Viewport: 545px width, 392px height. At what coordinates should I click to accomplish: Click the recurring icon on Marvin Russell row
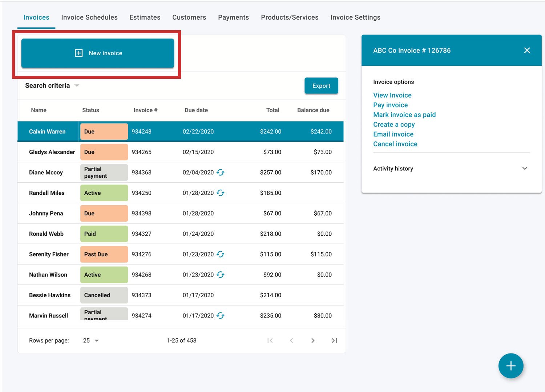221,316
